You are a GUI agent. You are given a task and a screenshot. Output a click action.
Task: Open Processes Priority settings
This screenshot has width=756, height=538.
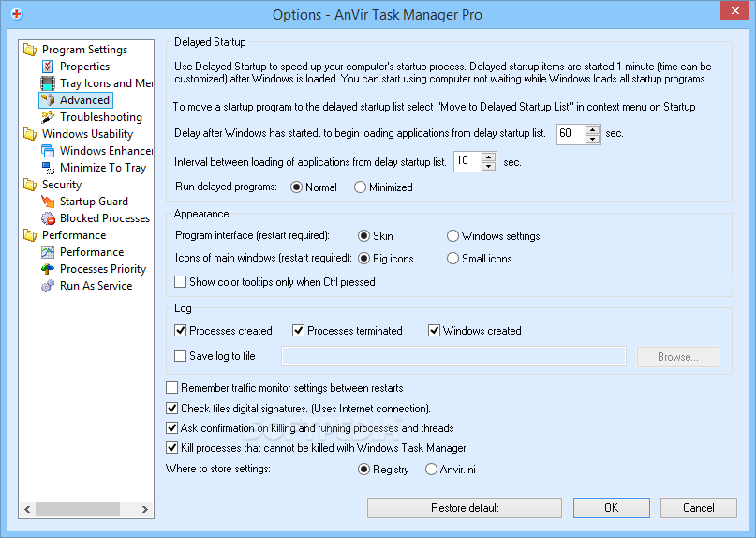coord(103,269)
